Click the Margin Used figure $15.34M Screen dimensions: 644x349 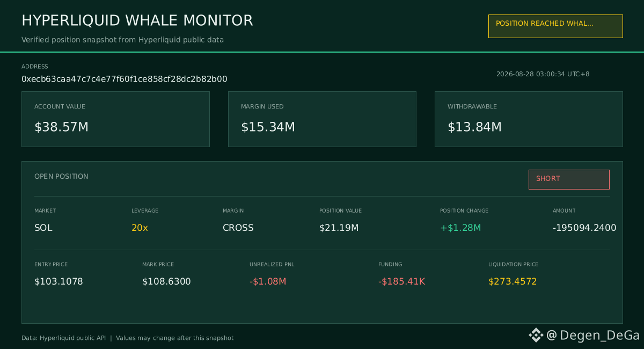coord(268,127)
